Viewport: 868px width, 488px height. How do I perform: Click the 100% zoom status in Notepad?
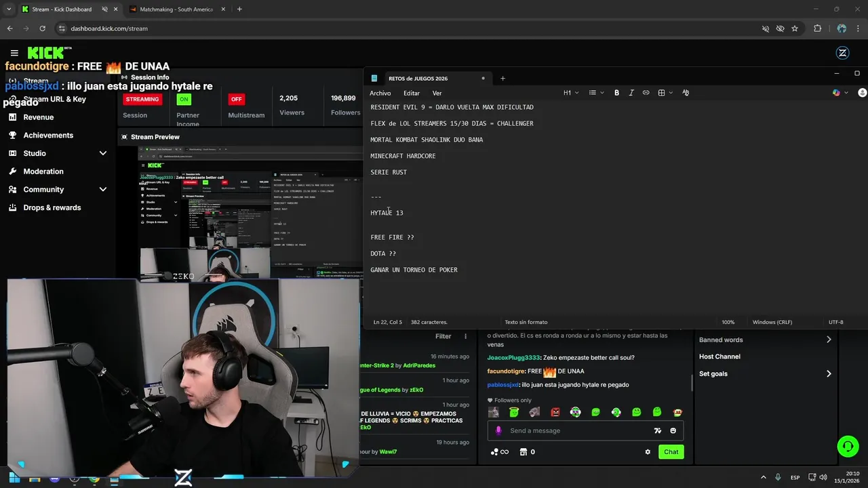pos(728,322)
